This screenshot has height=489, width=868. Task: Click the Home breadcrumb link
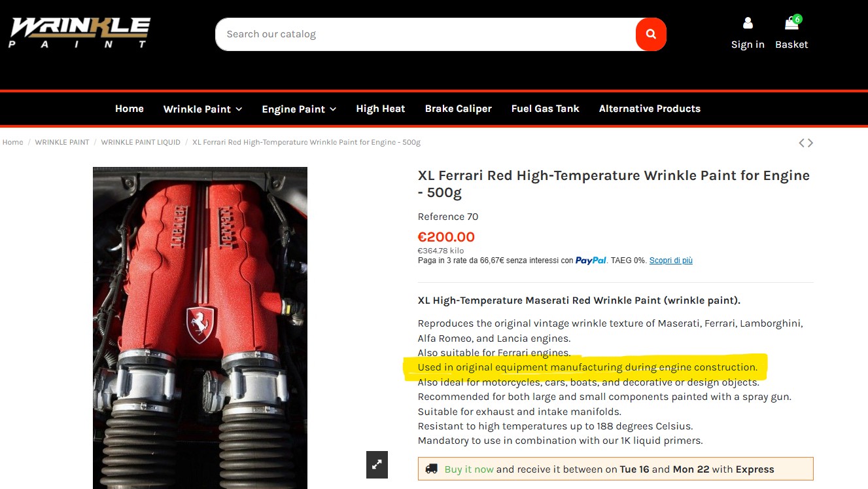(x=12, y=142)
